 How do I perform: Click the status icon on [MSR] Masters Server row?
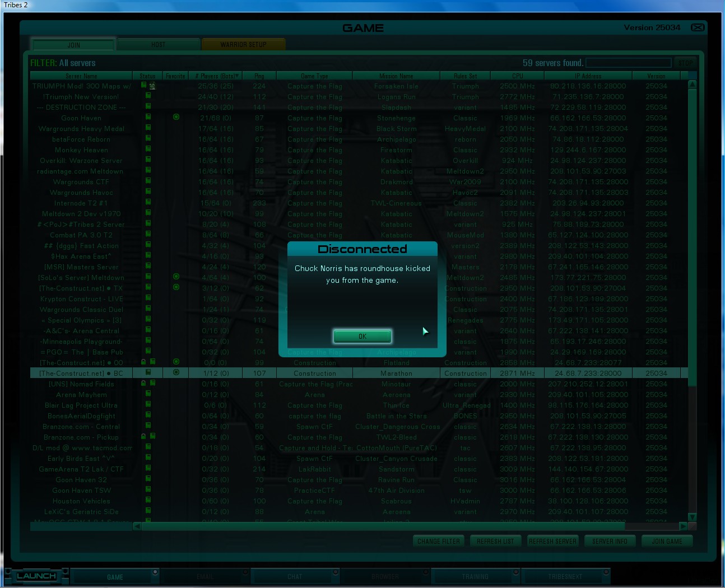point(148,266)
